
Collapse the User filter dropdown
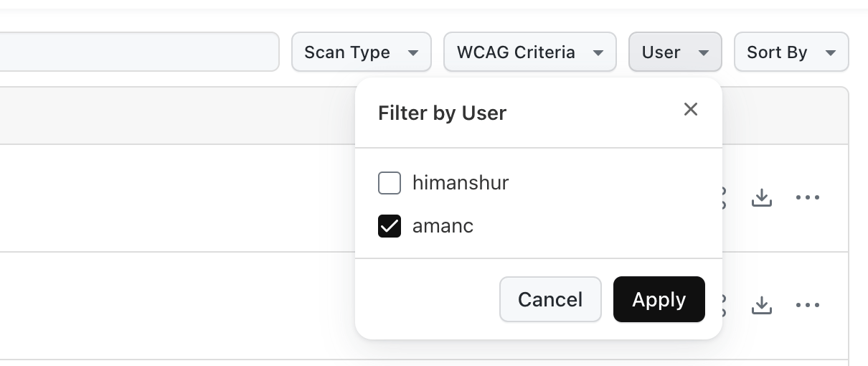tap(675, 52)
